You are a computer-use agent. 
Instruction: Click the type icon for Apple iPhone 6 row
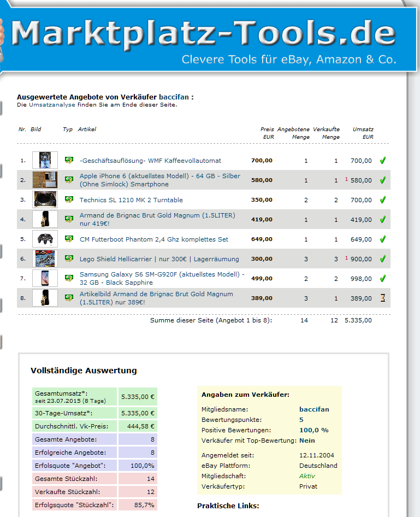[69, 180]
